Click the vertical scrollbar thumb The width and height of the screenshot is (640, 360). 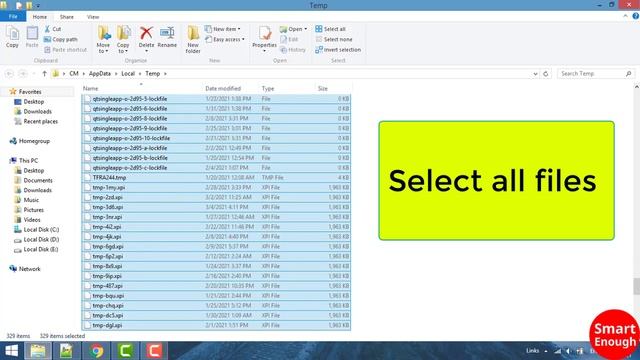636,286
